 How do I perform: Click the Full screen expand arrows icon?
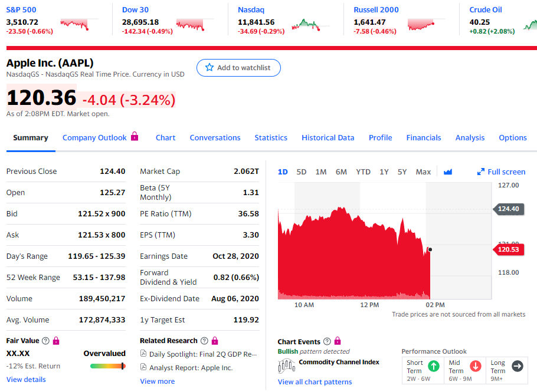coord(481,172)
